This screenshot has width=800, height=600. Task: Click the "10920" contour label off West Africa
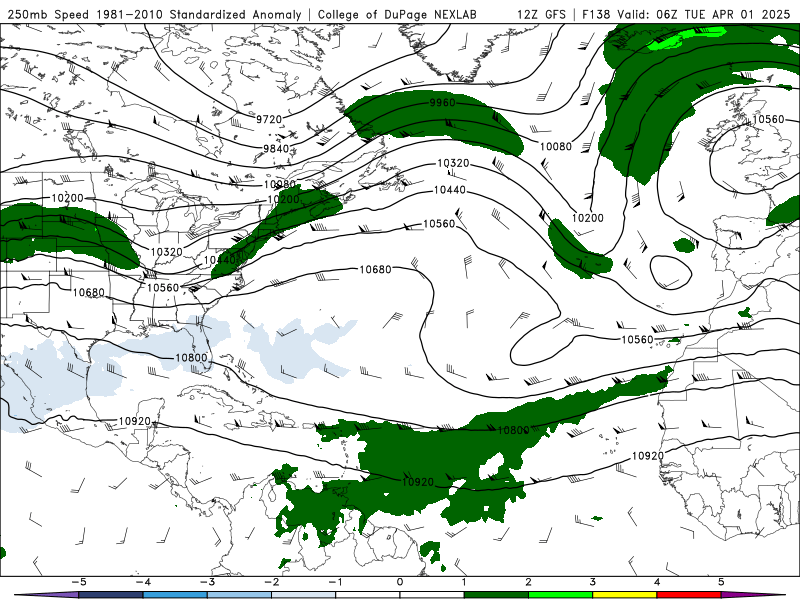click(x=648, y=456)
